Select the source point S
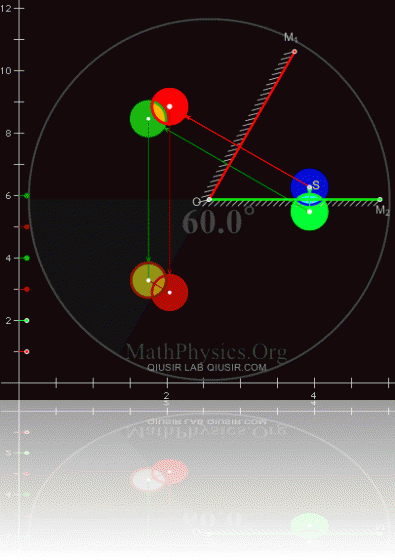 point(309,187)
